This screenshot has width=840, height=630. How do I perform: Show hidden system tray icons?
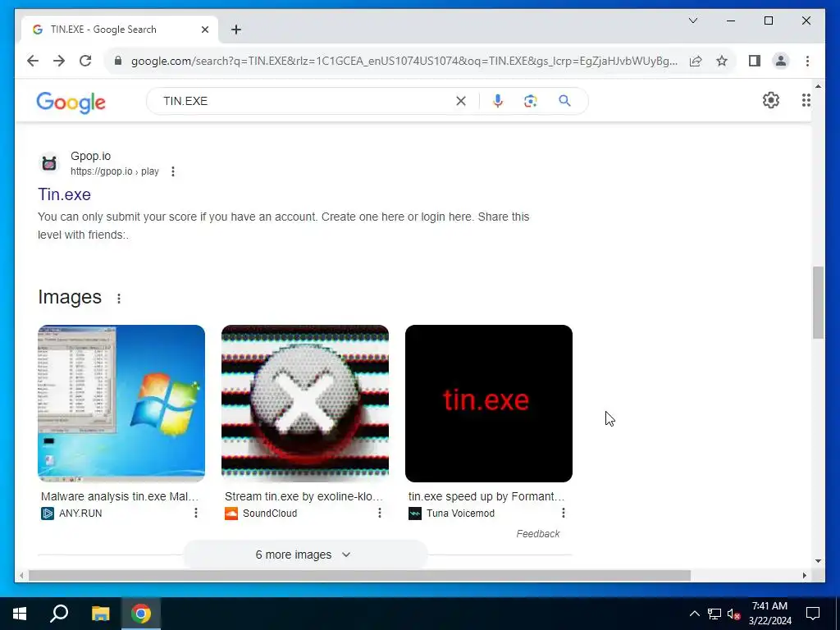click(x=694, y=614)
